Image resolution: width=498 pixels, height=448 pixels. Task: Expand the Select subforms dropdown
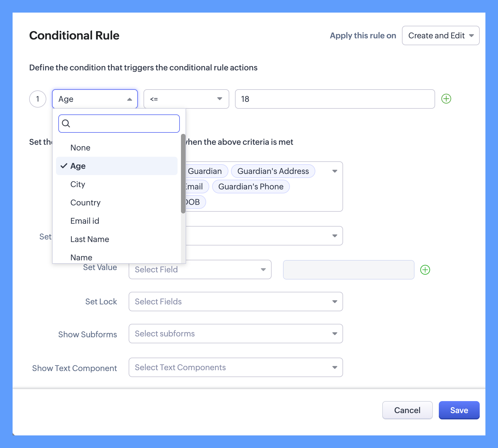coord(236,334)
